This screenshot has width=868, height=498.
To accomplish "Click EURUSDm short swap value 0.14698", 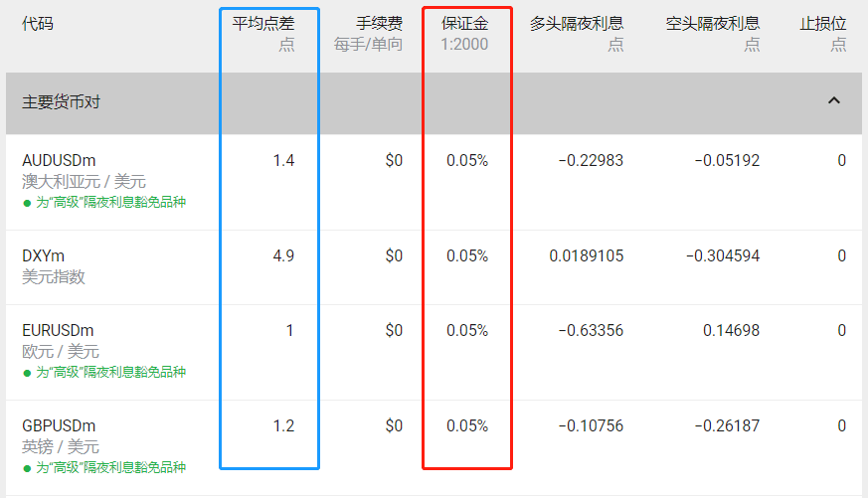I will pos(731,330).
